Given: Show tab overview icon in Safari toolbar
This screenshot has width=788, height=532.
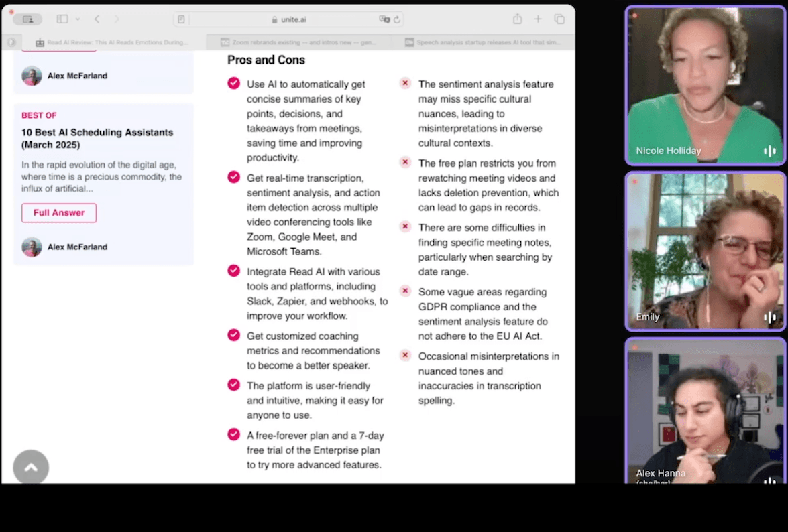Looking at the screenshot, I should point(559,19).
